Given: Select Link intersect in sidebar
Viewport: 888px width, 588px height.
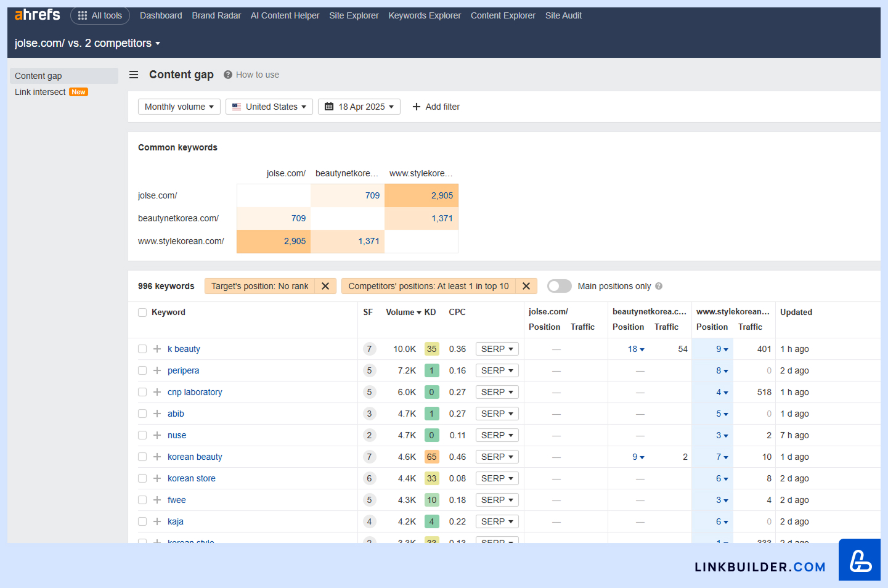Looking at the screenshot, I should (x=40, y=92).
